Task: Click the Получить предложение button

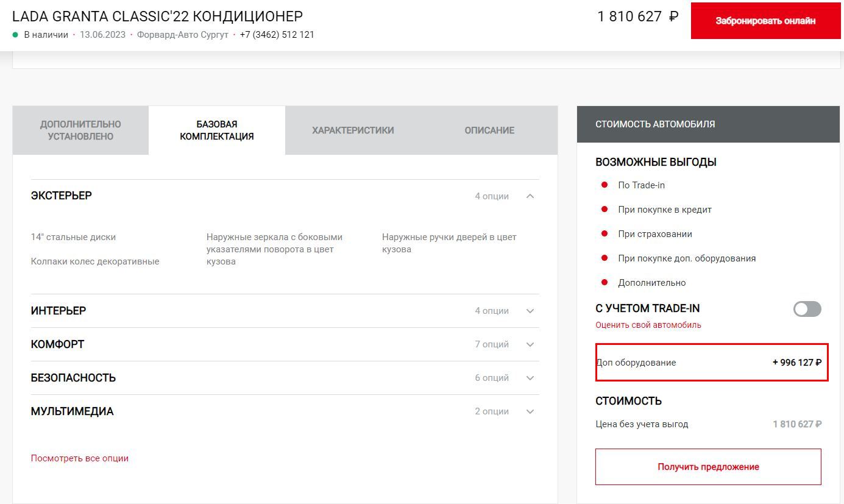Action: pos(708,467)
